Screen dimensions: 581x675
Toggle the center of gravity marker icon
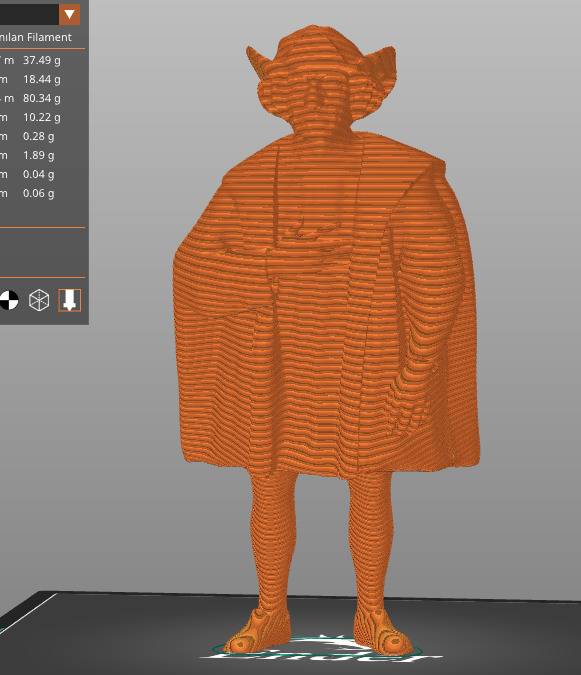tap(8, 300)
